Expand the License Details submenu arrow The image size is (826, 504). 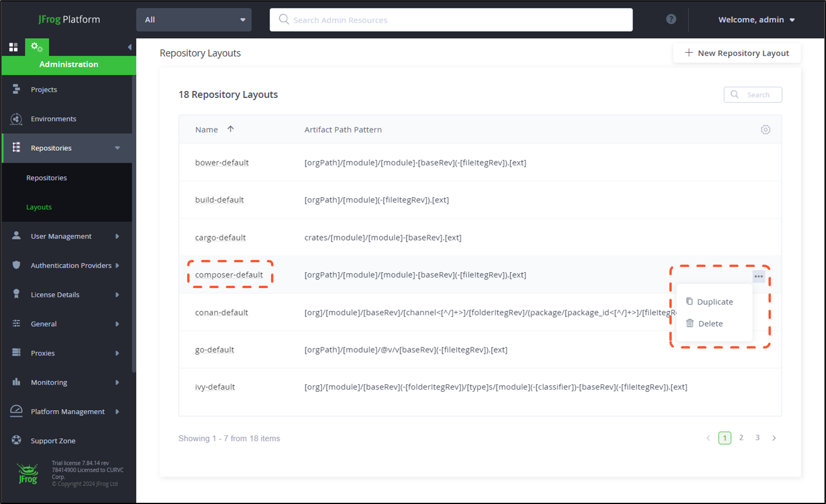point(117,295)
